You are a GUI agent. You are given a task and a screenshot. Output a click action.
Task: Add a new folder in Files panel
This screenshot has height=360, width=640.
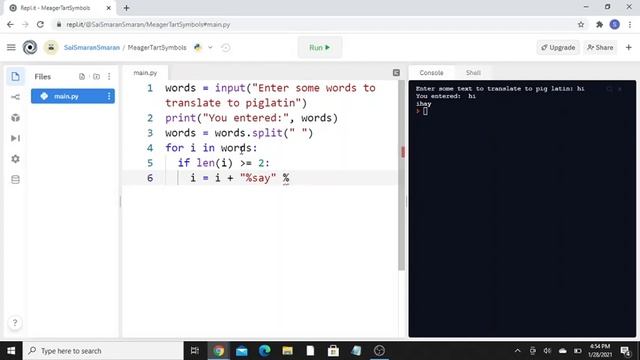[96, 76]
